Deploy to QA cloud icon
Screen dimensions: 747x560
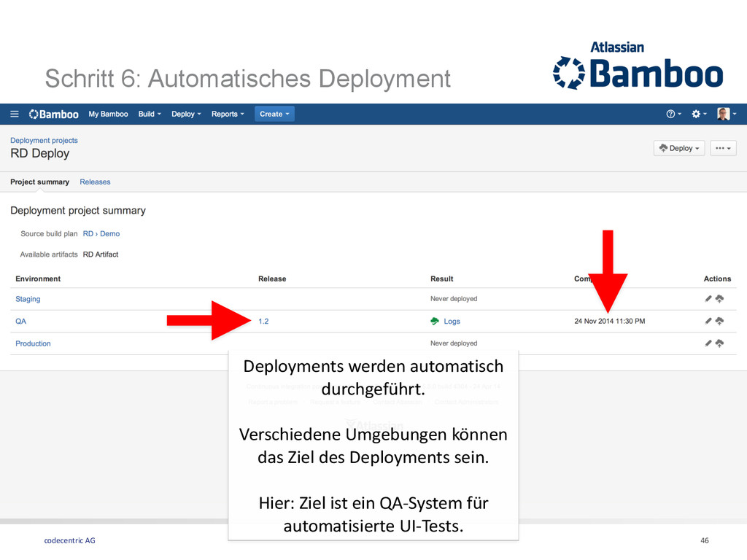[x=719, y=321]
